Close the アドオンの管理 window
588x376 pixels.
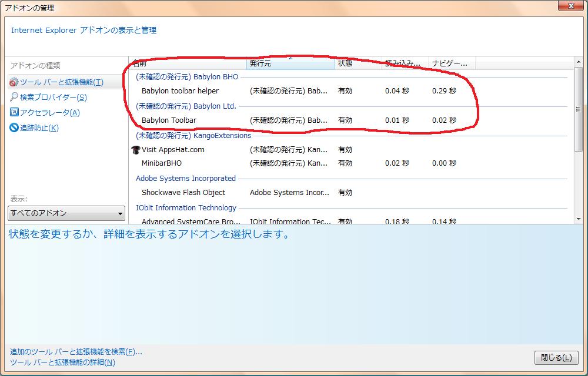coord(571,6)
